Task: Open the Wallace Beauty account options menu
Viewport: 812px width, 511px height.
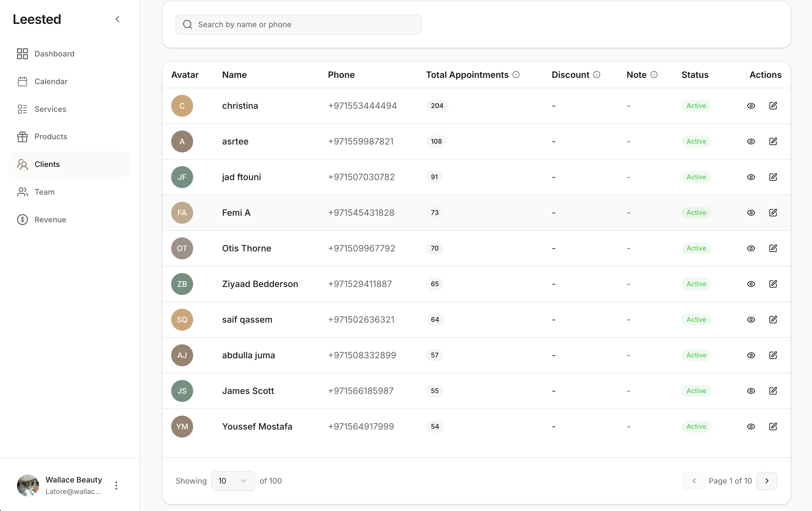Action: (116, 486)
